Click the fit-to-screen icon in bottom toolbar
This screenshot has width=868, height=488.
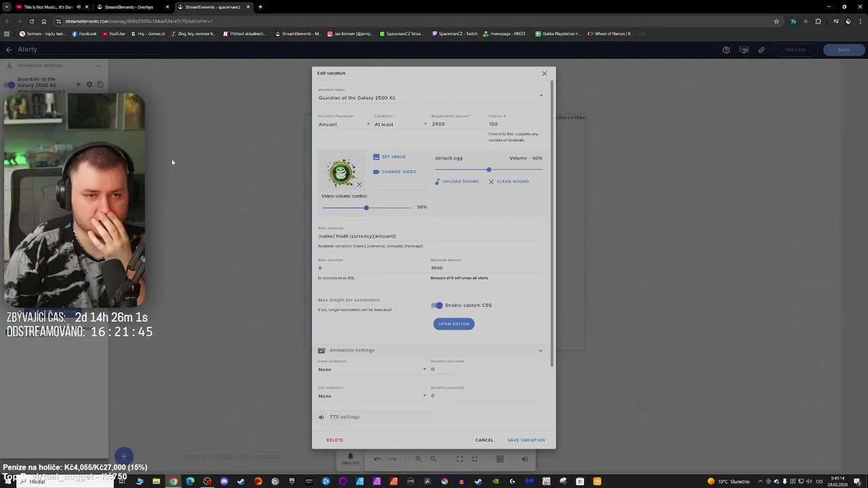pos(460,459)
